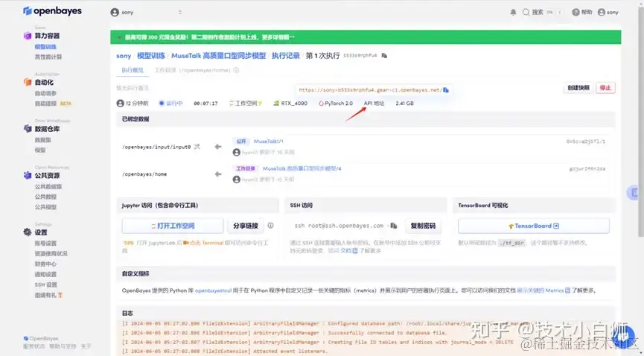Click the 工作空间 status label

point(246,104)
